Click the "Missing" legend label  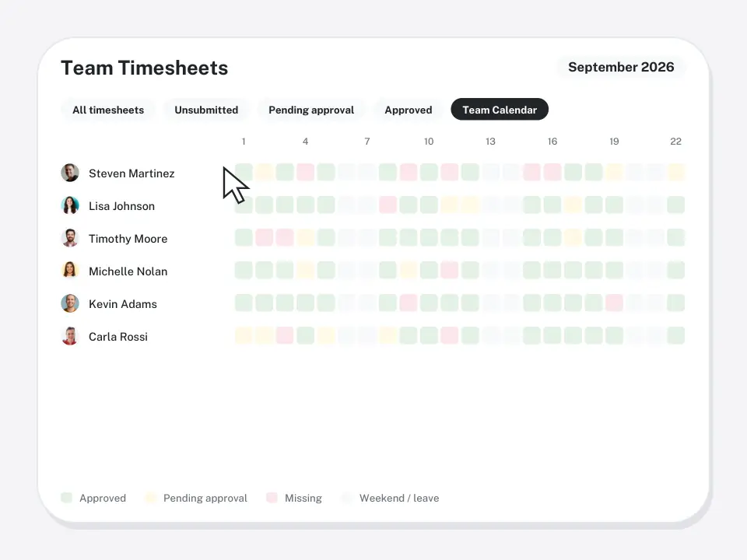[303, 498]
